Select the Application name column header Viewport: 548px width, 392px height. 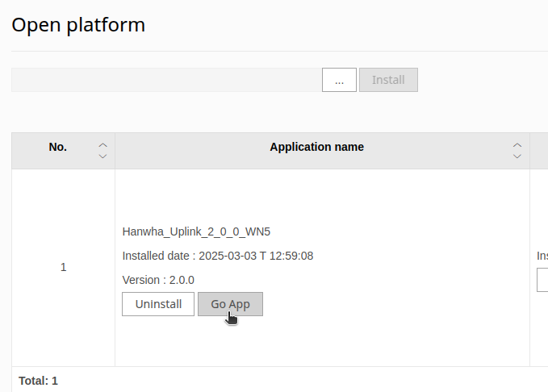316,147
